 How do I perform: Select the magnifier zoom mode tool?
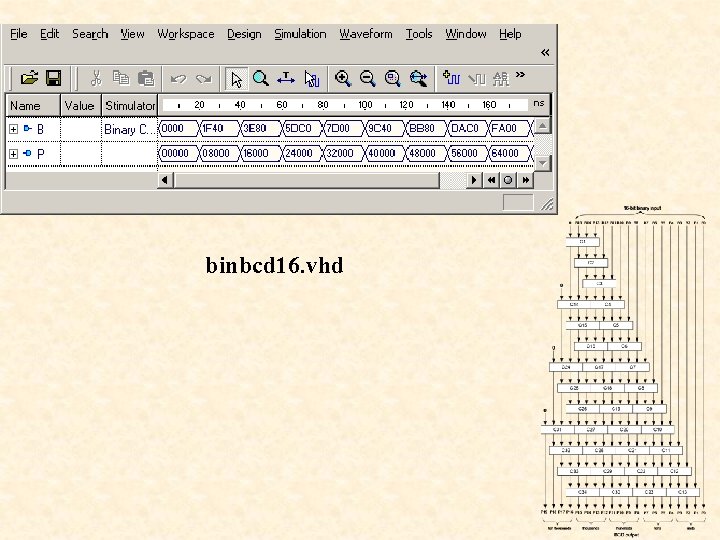coord(261,79)
